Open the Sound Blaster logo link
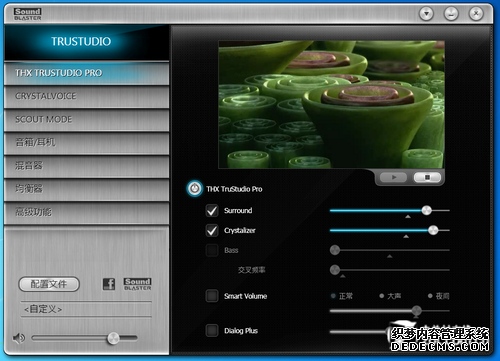500x361 pixels. [x=137, y=284]
